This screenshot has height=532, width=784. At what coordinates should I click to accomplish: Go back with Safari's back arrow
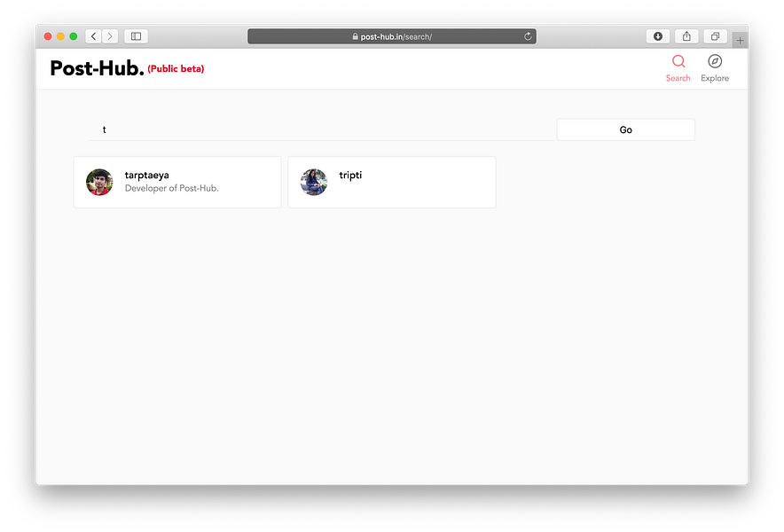click(93, 36)
